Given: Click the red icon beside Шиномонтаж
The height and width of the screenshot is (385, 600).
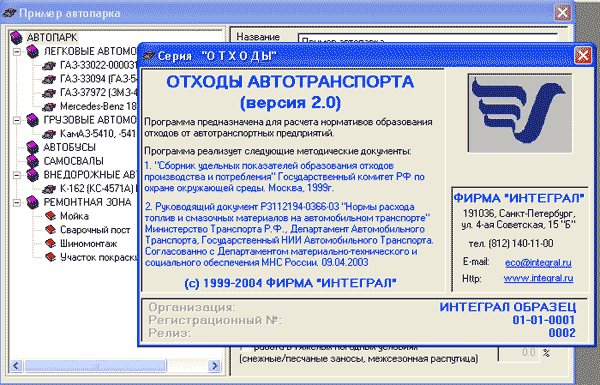Looking at the screenshot, I should [x=50, y=243].
